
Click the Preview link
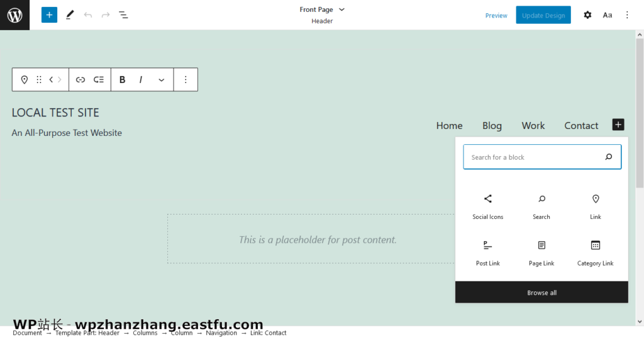(496, 16)
